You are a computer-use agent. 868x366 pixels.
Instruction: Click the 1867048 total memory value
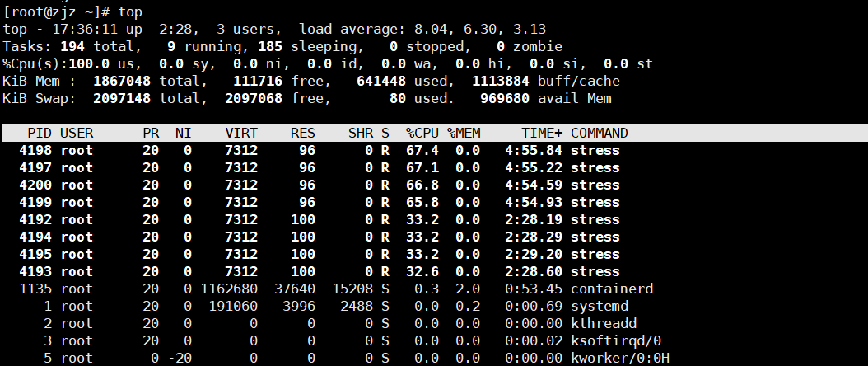click(122, 82)
